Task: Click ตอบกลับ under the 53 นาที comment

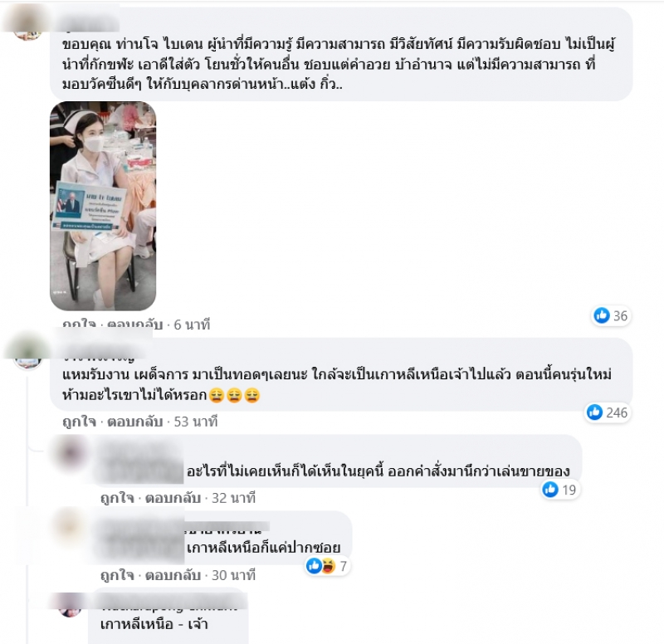Action: click(x=134, y=422)
